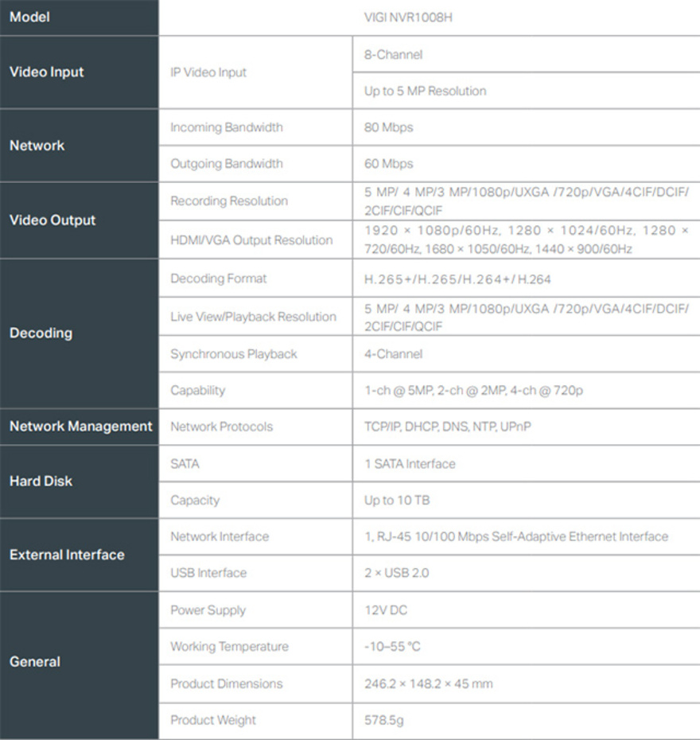Screen dimensions: 700x740
Task: Select the 2 × USB 2.0 value
Action: point(397,573)
